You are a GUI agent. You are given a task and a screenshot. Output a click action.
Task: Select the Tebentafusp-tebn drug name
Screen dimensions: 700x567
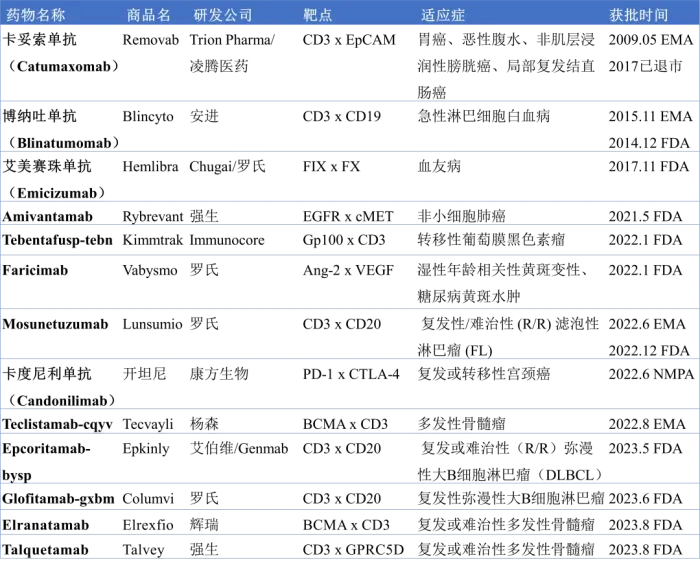57,240
